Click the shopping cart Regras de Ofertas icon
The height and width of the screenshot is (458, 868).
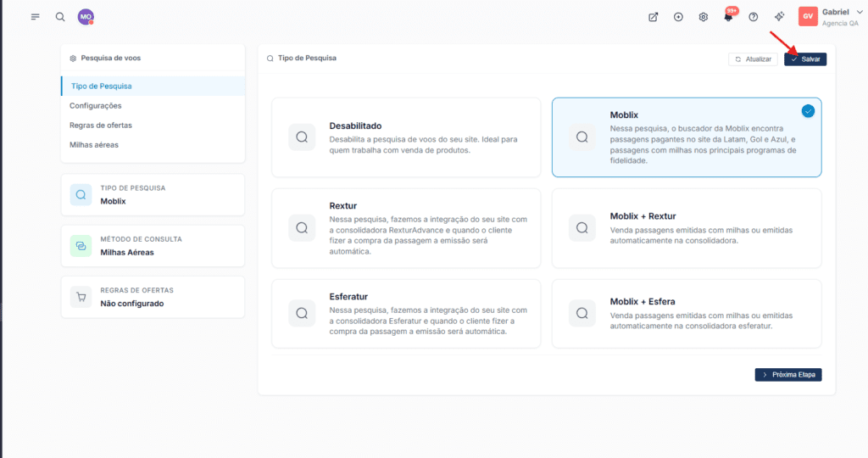[81, 297]
